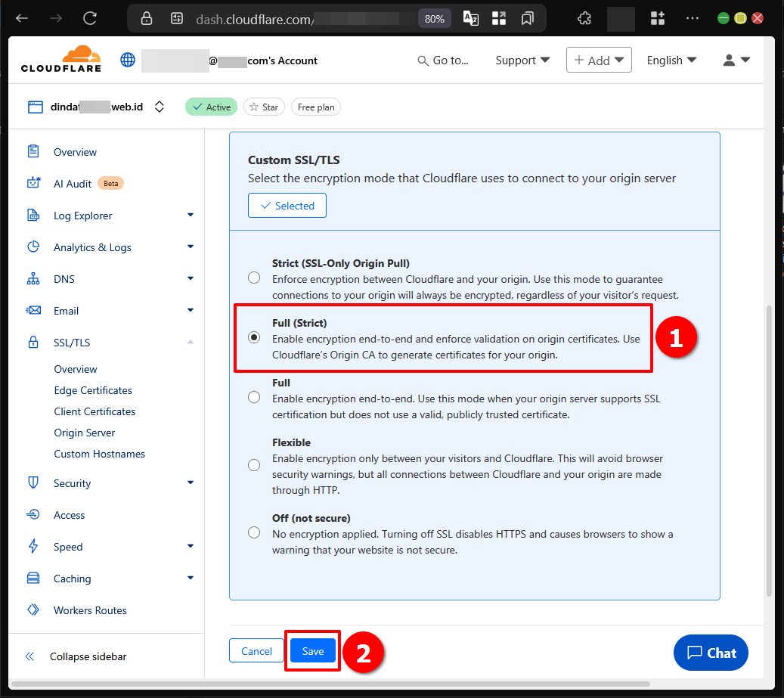Click Collapse sidebar double-chevron icon
Screen dimensions: 784x698
click(x=30, y=656)
